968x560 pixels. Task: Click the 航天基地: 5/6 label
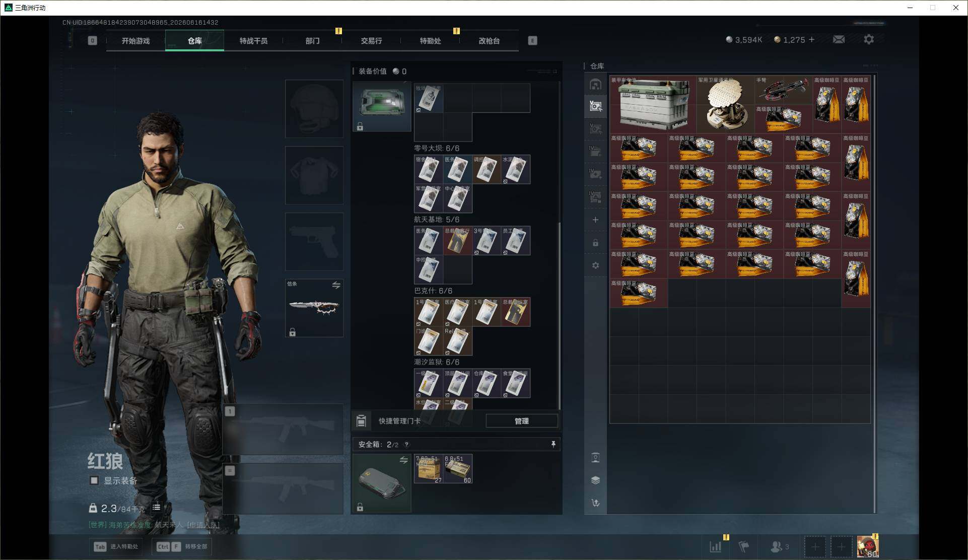[437, 220]
